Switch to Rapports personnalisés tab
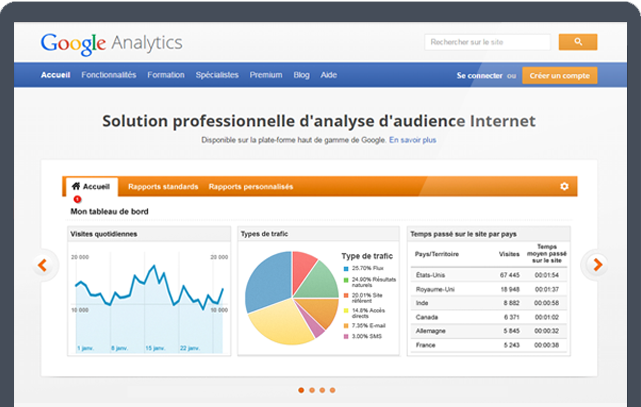641x407 pixels. [x=251, y=187]
